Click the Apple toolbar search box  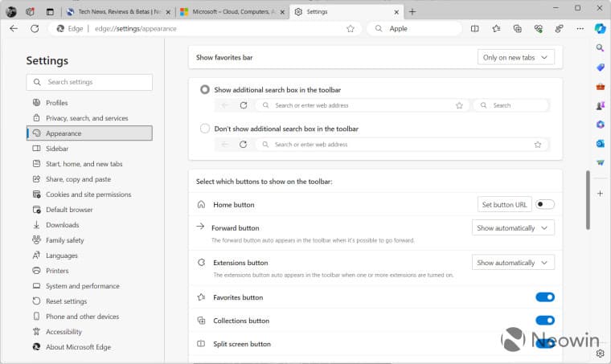click(415, 28)
